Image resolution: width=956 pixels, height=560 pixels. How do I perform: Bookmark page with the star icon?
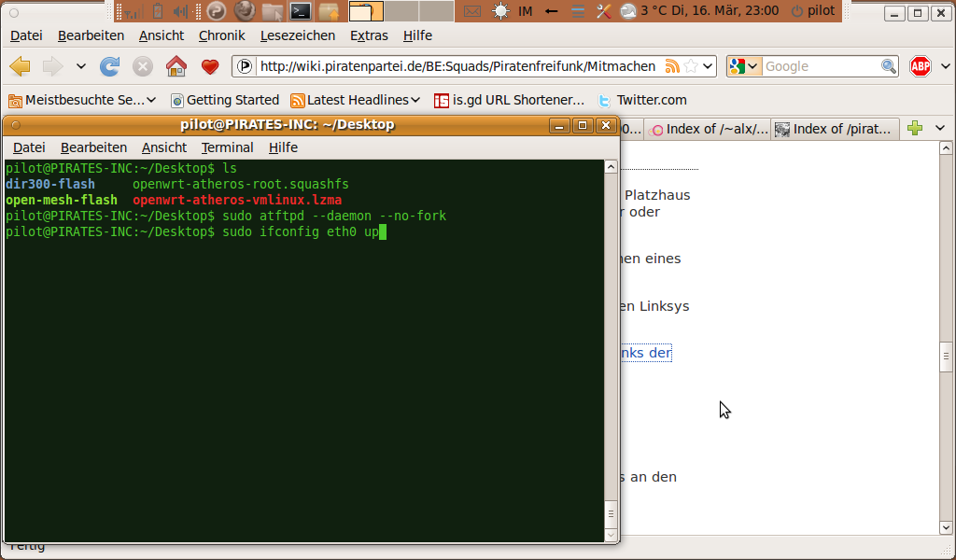coord(690,66)
